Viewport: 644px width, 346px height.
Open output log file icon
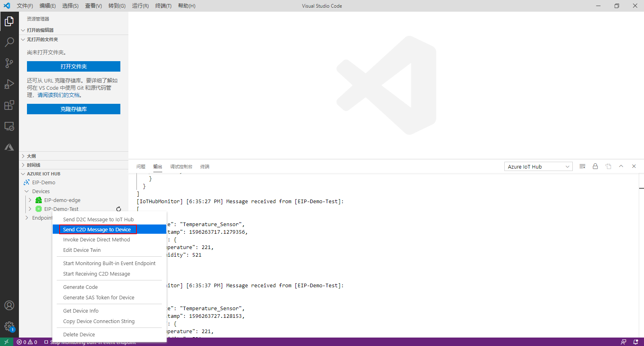[x=608, y=166]
